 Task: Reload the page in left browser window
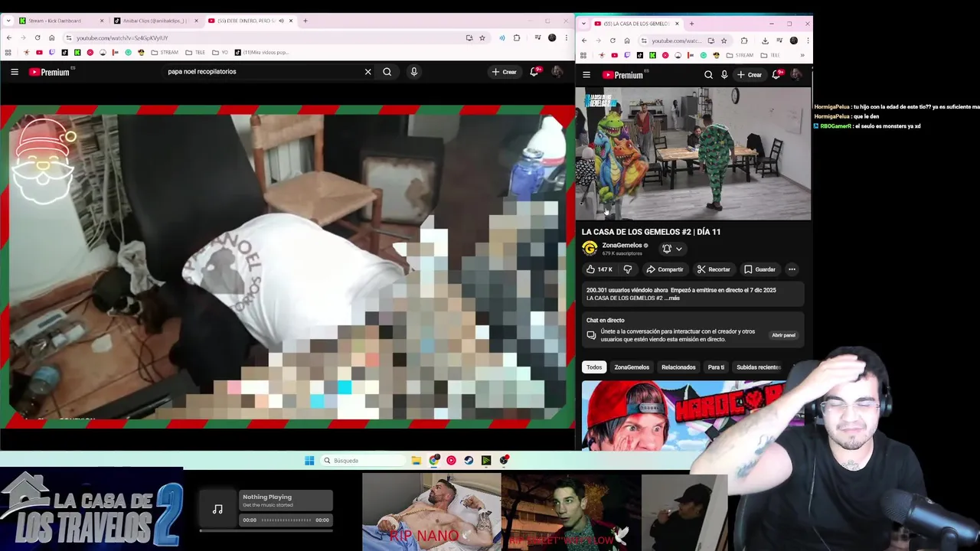pyautogui.click(x=38, y=37)
